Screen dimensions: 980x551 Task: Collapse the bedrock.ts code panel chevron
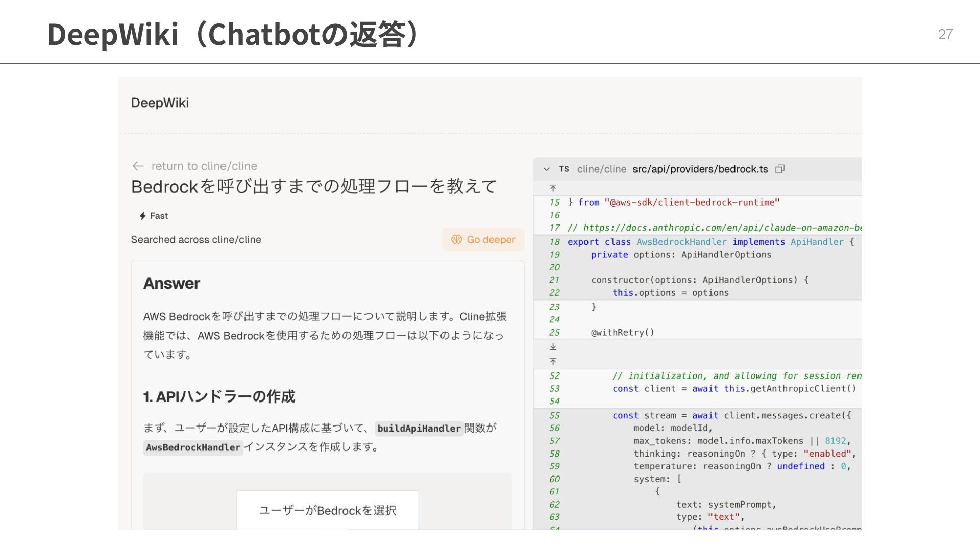[547, 169]
